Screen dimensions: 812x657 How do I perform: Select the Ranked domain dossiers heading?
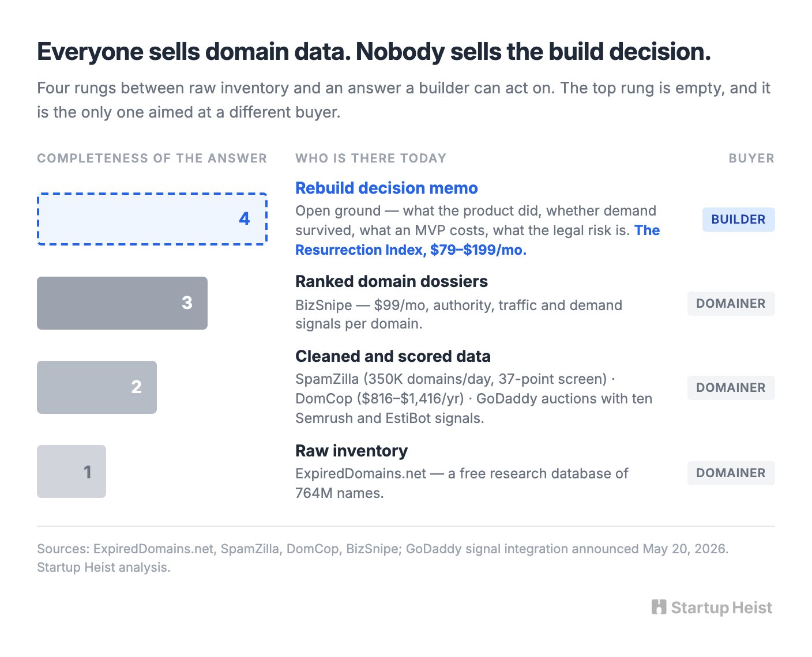coord(392,281)
